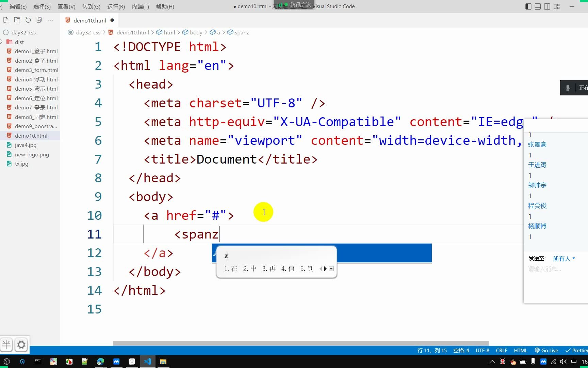Image resolution: width=588 pixels, height=368 pixels.
Task: Click chat message input field
Action: pyautogui.click(x=556, y=269)
